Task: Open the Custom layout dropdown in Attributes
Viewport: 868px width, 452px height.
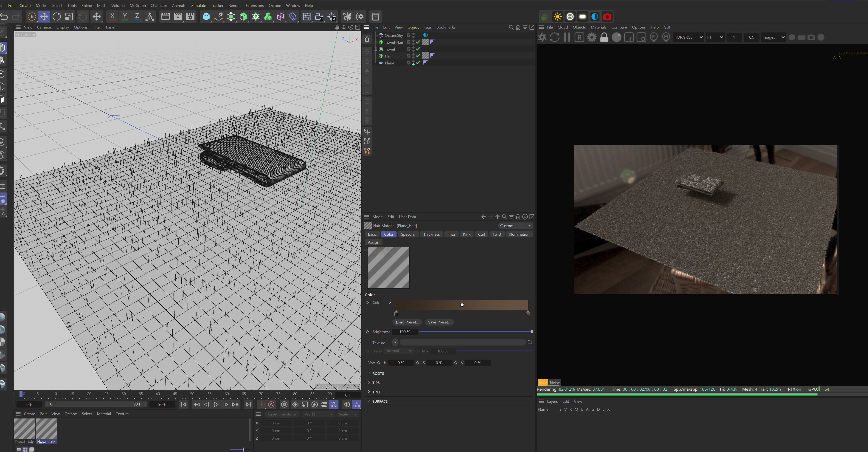Action: 515,226
